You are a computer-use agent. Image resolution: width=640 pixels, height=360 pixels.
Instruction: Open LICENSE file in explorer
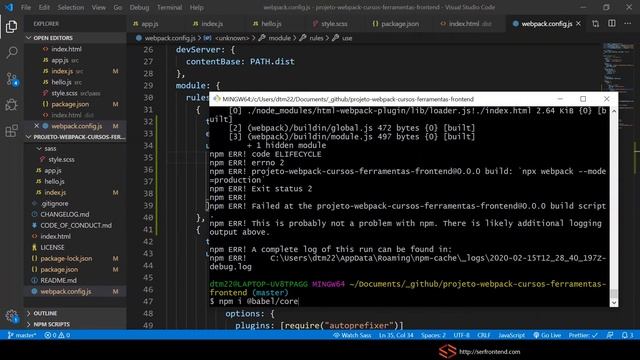pos(52,247)
